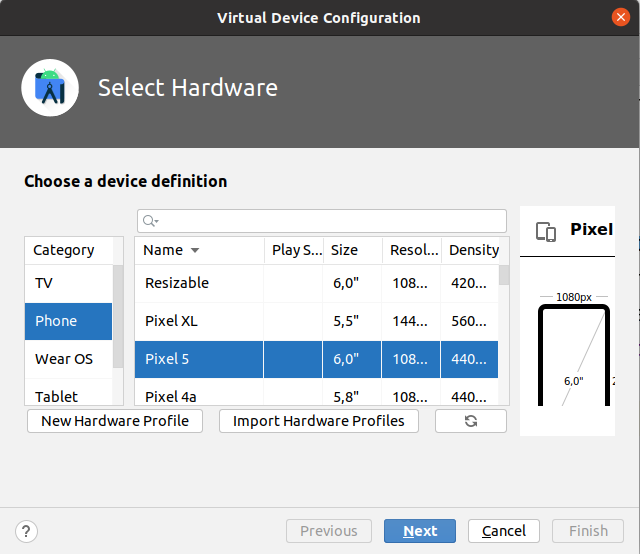The width and height of the screenshot is (640, 554).
Task: Select the Resizable device row
Action: (x=316, y=283)
